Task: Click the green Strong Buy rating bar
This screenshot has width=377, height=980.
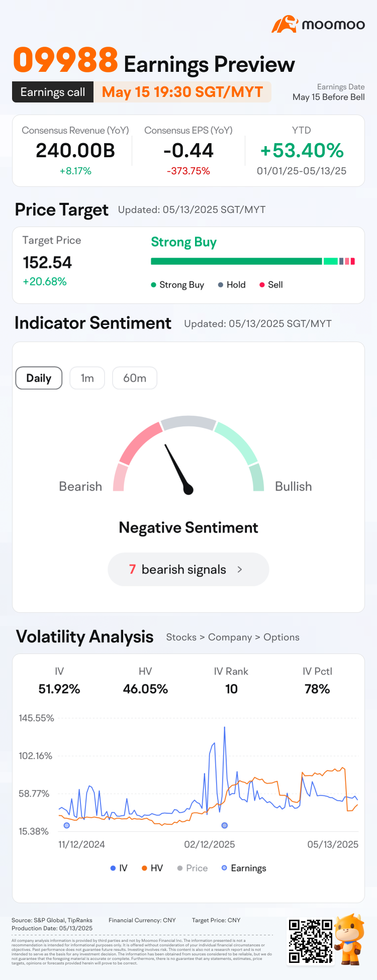Action: [x=236, y=261]
